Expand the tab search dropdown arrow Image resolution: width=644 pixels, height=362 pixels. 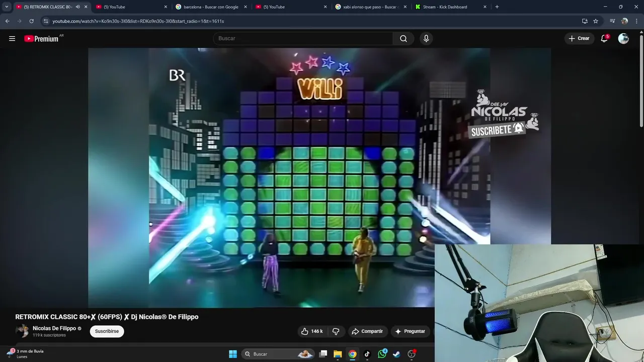(x=7, y=7)
